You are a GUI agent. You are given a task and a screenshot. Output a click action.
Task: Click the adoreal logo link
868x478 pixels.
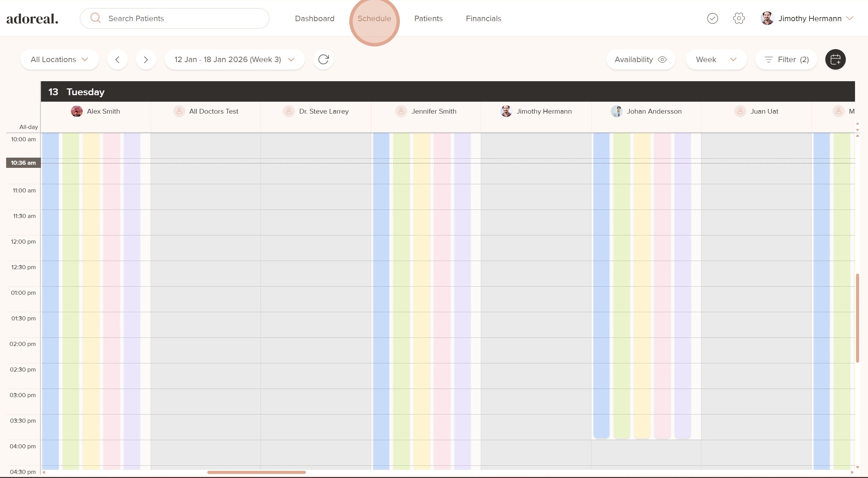32,18
